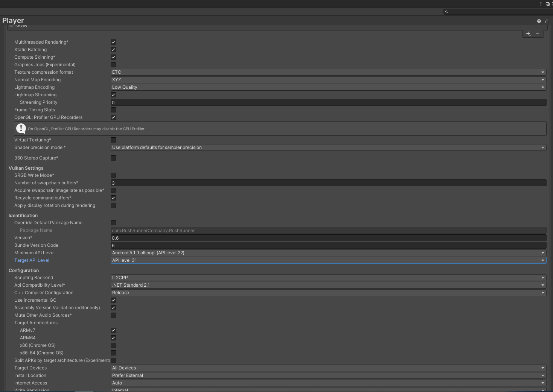Click the window layout icon in the top bar
Image resolution: width=553 pixels, height=392 pixels.
pyautogui.click(x=547, y=3)
